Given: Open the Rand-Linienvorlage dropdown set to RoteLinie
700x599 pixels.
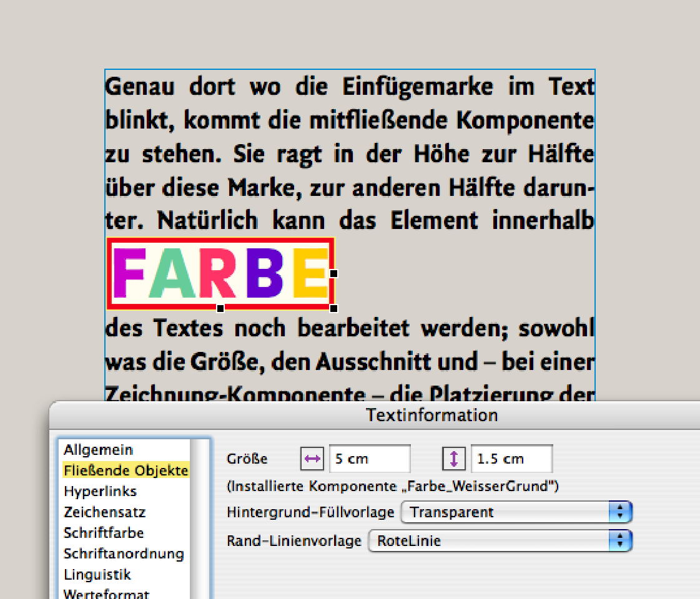Looking at the screenshot, I should click(500, 541).
